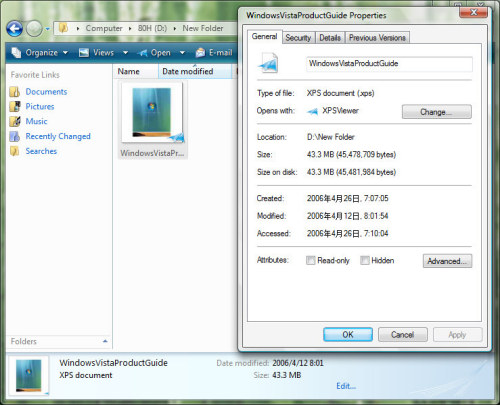The height and width of the screenshot is (405, 500).
Task: Toggle the Hidden checkbox
Action: pyautogui.click(x=365, y=260)
